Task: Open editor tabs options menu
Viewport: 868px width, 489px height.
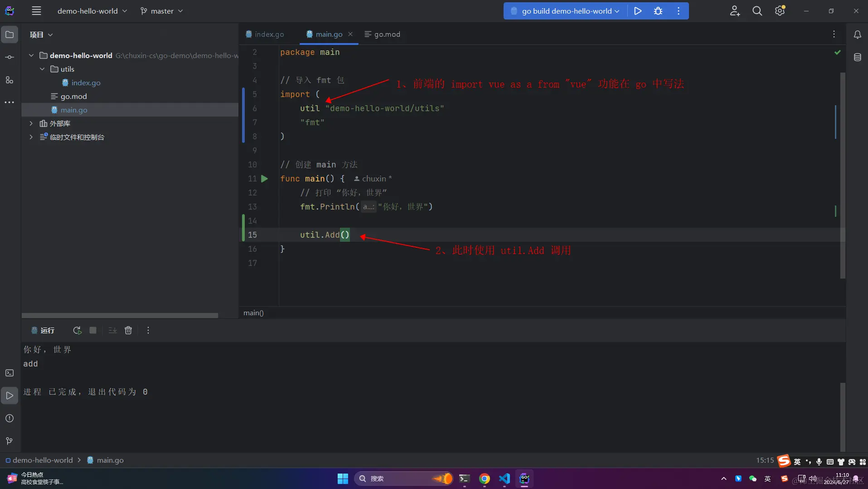Action: click(x=834, y=34)
